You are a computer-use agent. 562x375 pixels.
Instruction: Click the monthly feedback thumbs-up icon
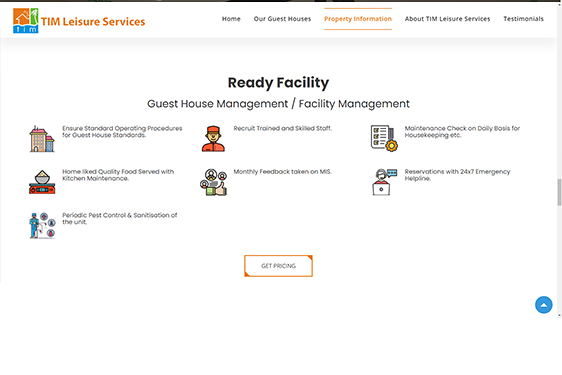click(213, 182)
